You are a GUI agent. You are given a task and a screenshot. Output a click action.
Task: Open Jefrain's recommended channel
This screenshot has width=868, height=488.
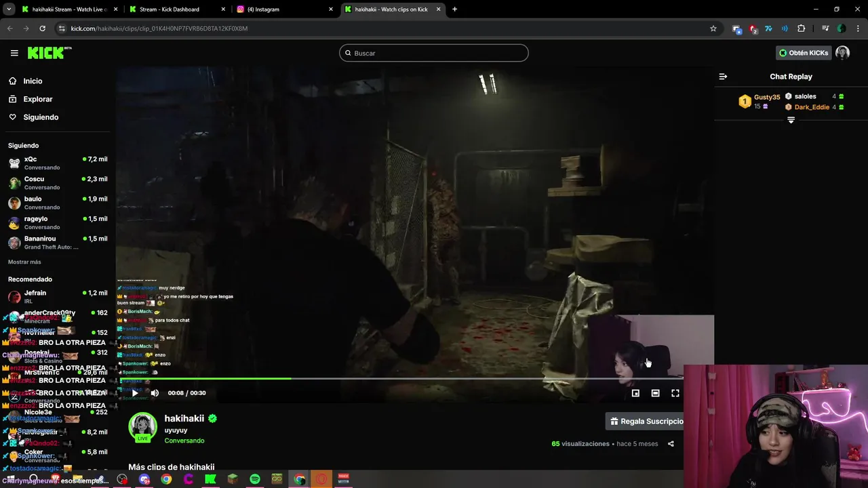58,297
